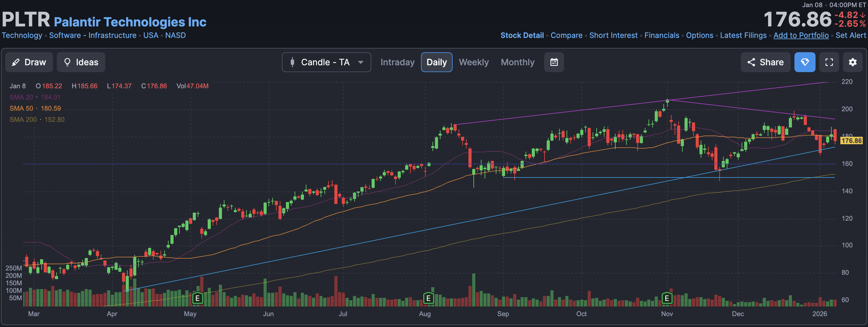Open the Financials link
The height and width of the screenshot is (327, 868).
[662, 35]
